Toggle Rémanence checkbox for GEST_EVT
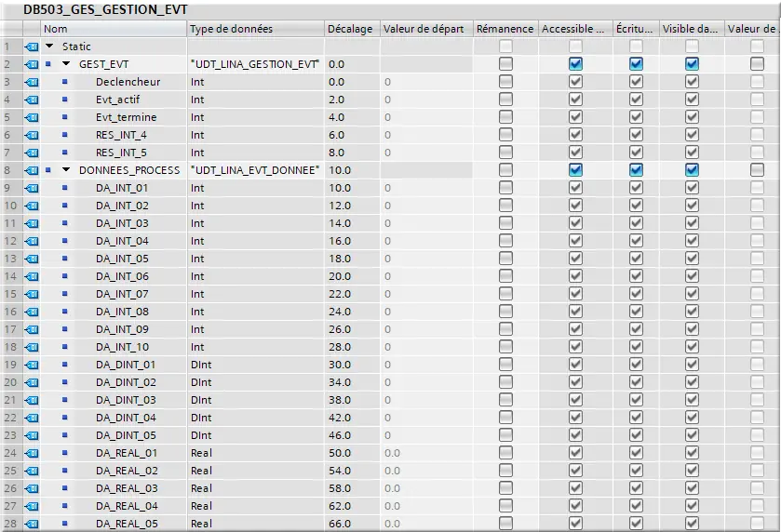 click(x=505, y=63)
